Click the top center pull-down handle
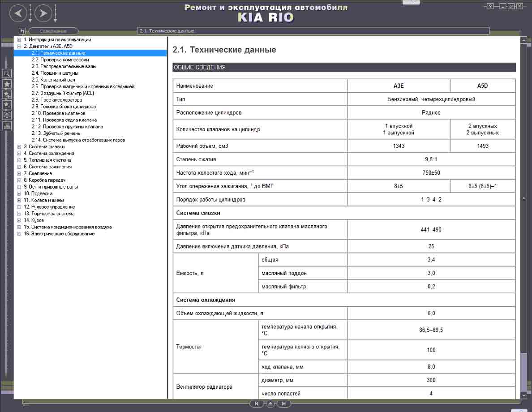The height and width of the screenshot is (412, 532). tap(411, 2)
